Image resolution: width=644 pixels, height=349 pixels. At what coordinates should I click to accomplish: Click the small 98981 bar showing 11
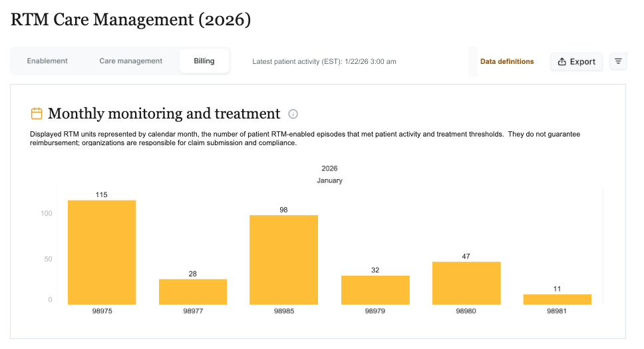[558, 300]
